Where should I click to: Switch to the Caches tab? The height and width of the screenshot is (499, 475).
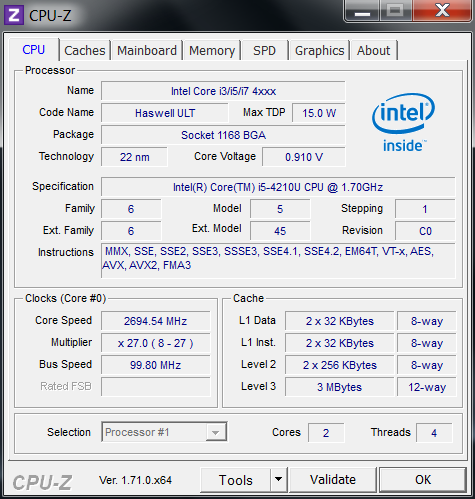85,51
